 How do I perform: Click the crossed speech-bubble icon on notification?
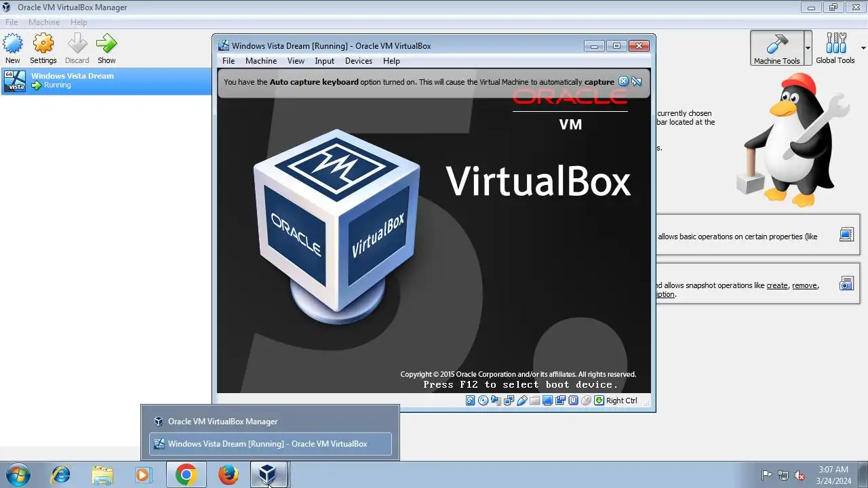pyautogui.click(x=637, y=81)
